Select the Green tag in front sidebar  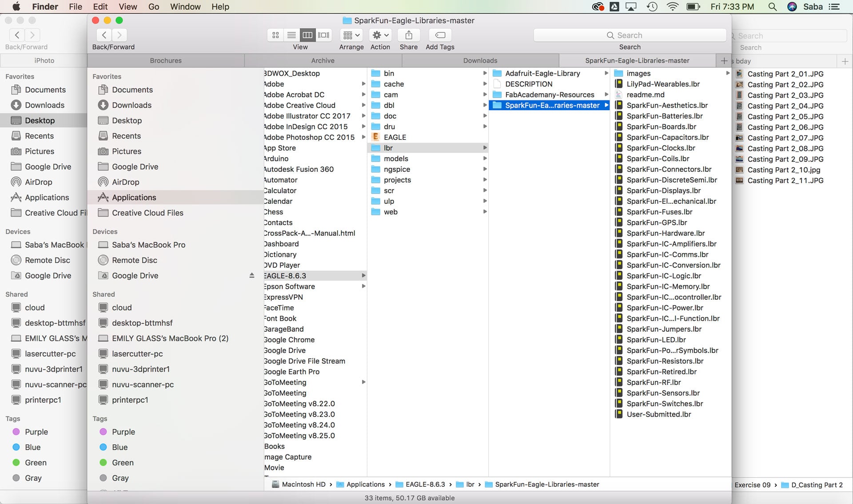123,463
